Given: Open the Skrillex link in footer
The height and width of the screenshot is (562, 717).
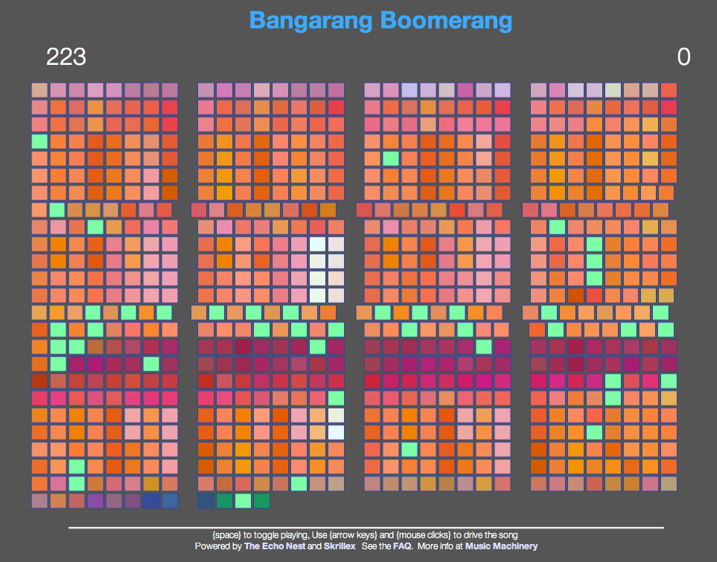Looking at the screenshot, I should [339, 547].
